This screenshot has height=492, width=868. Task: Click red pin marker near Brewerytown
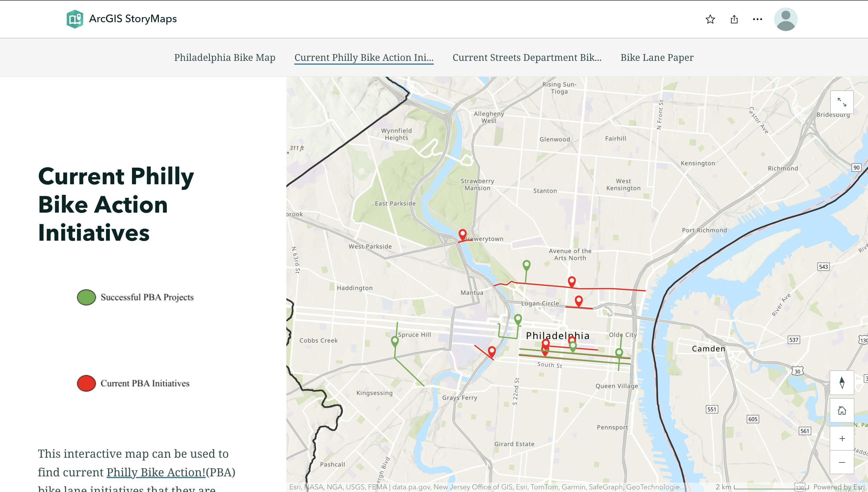462,234
